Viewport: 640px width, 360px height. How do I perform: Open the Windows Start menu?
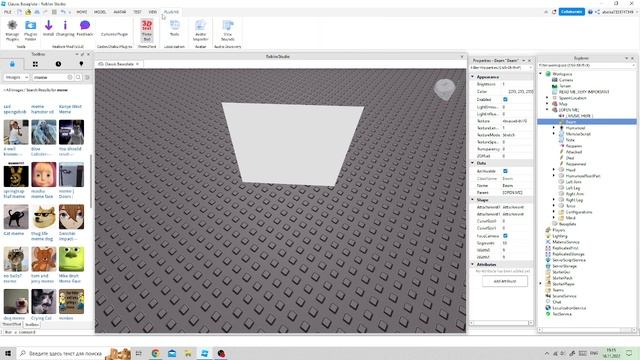pos(8,353)
